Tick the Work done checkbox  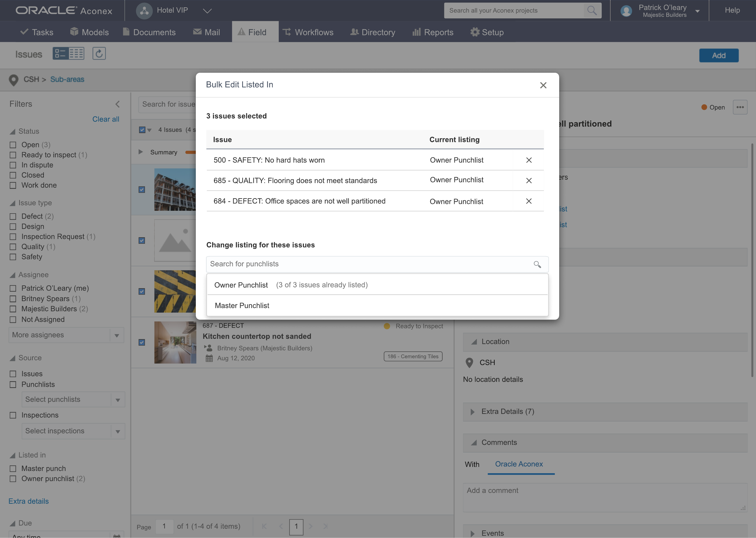[x=13, y=186]
